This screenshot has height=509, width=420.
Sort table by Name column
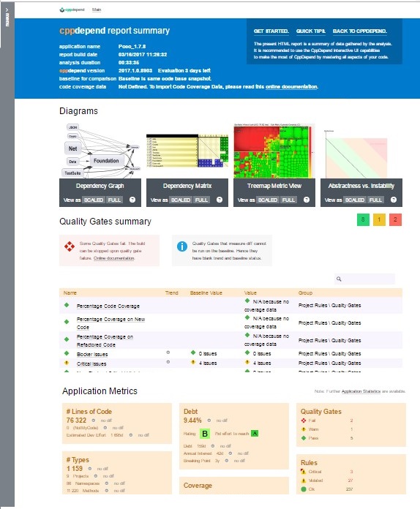coord(70,293)
